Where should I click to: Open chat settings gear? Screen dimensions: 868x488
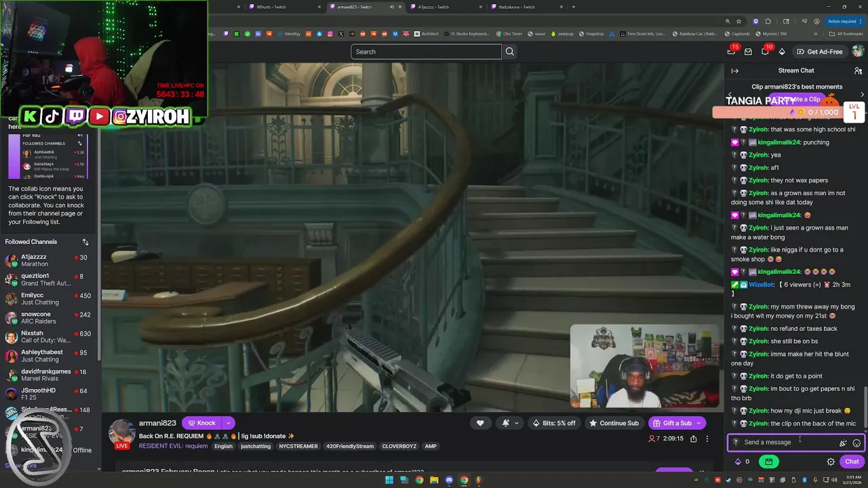(831, 462)
